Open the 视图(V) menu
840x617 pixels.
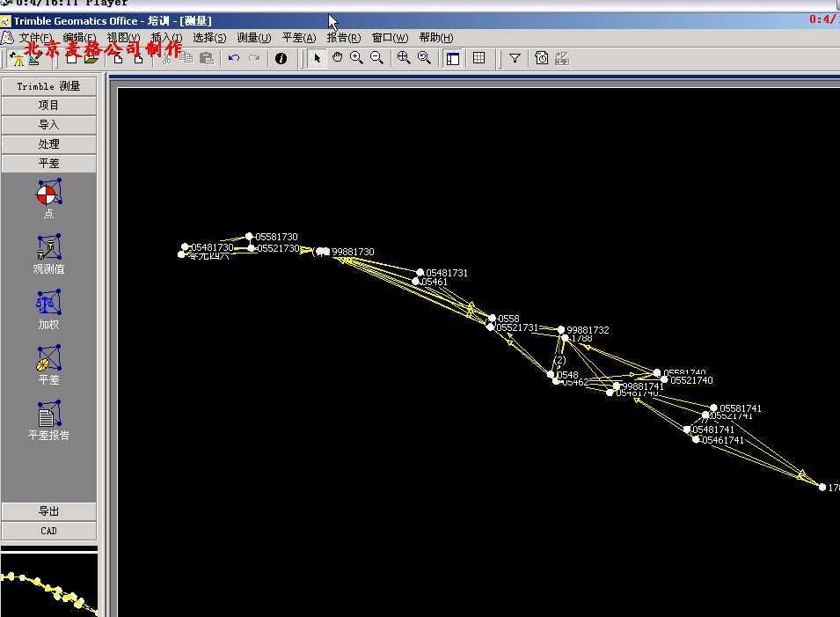pyautogui.click(x=123, y=38)
